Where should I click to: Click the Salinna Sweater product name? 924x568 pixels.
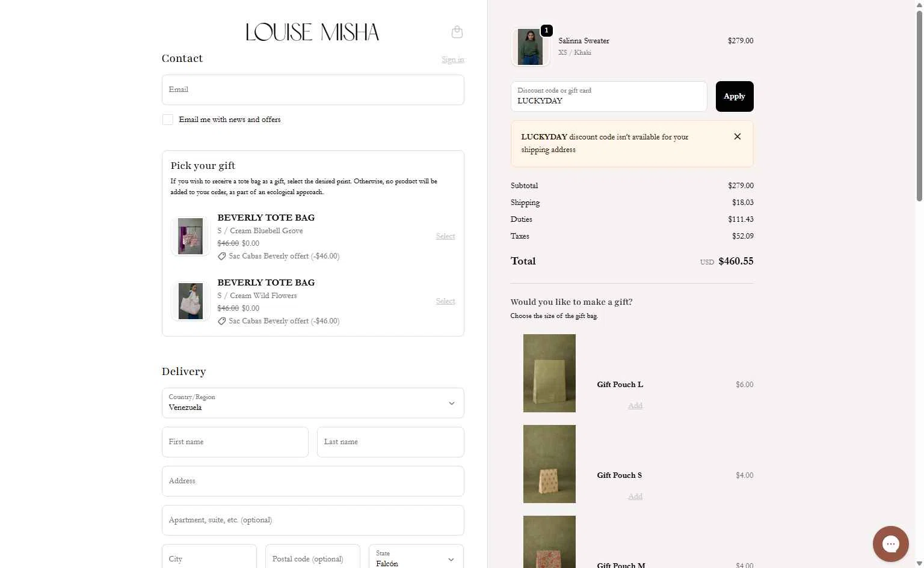coord(584,41)
